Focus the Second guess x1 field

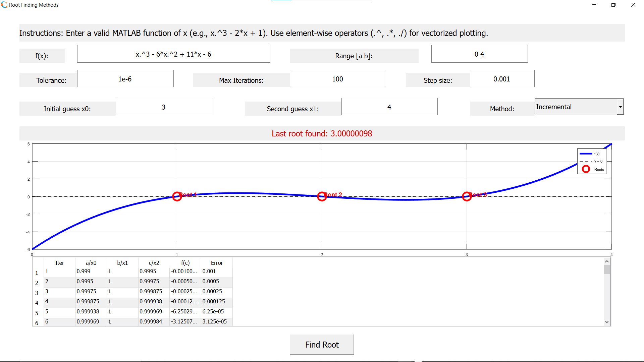(389, 107)
